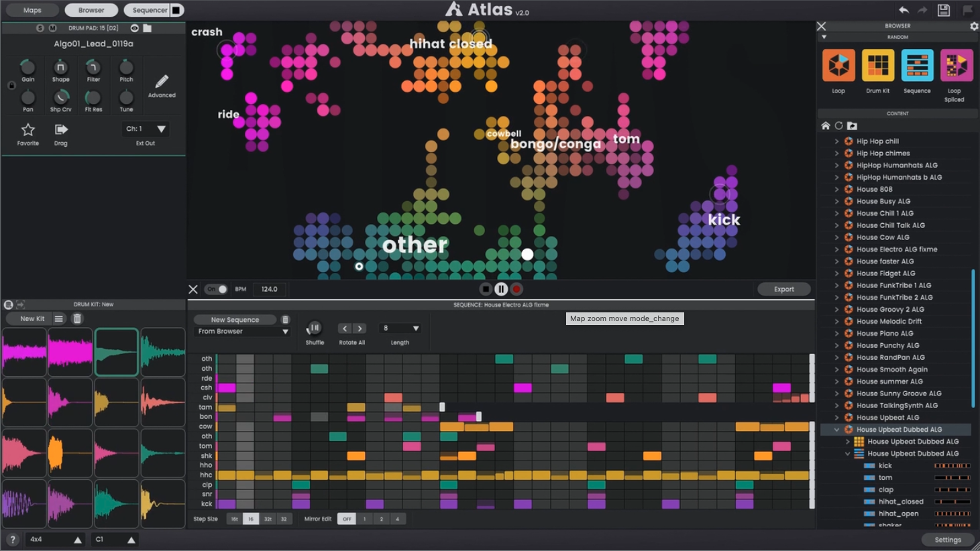Select the House Melodic Drift entry
The width and height of the screenshot is (980, 551).
pyautogui.click(x=889, y=321)
